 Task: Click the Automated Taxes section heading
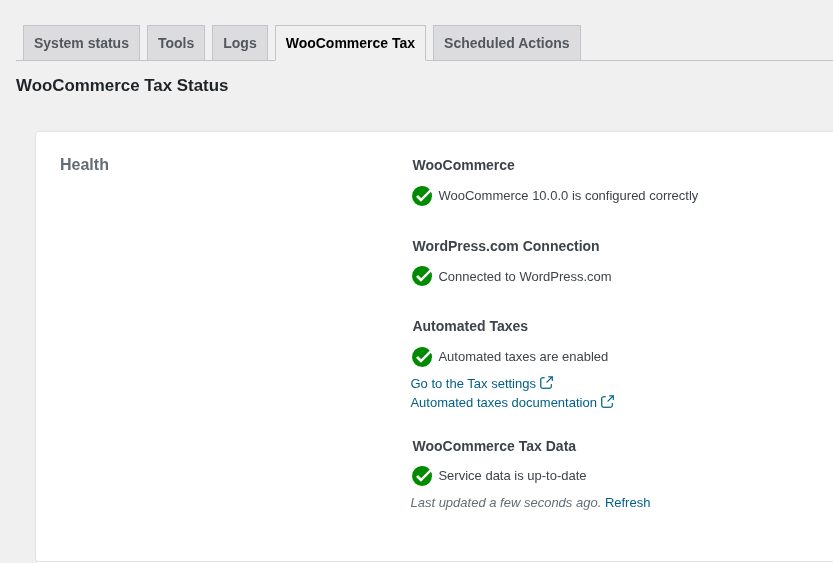(x=470, y=326)
